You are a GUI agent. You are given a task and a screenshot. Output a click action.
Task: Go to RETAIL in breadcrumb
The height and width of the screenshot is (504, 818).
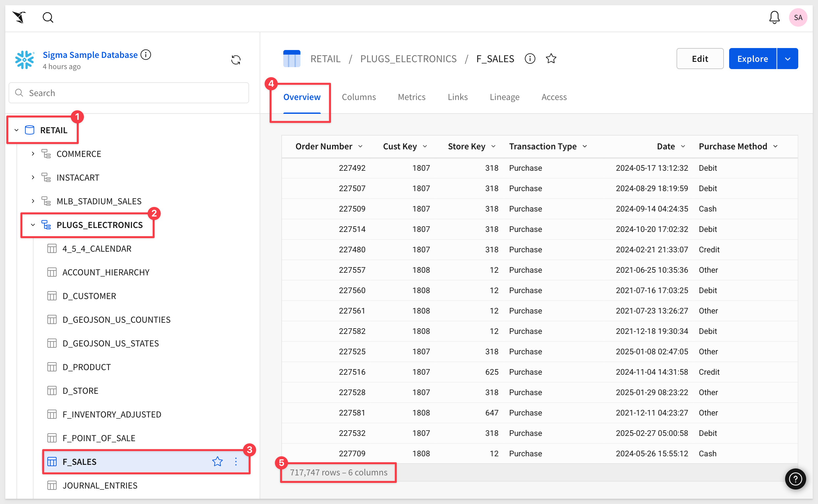pyautogui.click(x=325, y=59)
